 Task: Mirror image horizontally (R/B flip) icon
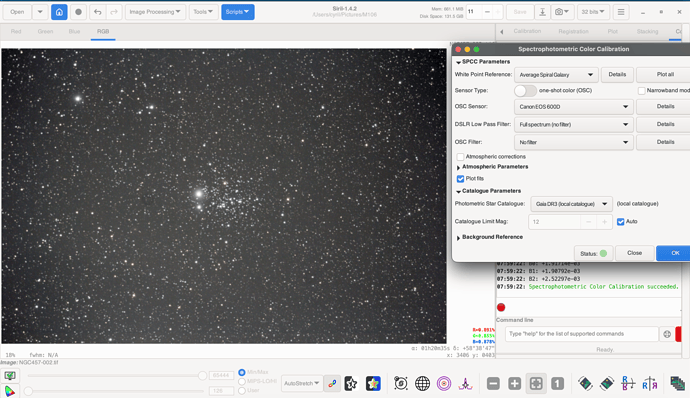(628, 383)
